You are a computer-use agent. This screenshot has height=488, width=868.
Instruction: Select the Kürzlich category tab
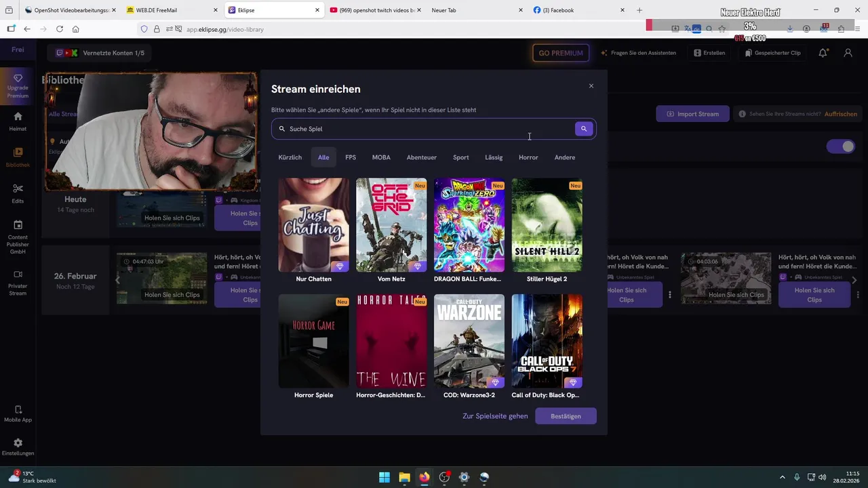(x=290, y=157)
